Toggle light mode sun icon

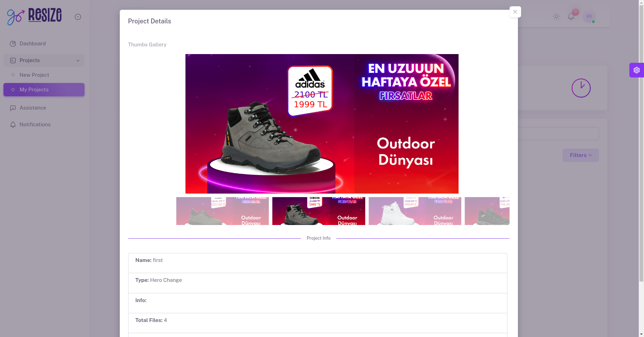coord(556,16)
